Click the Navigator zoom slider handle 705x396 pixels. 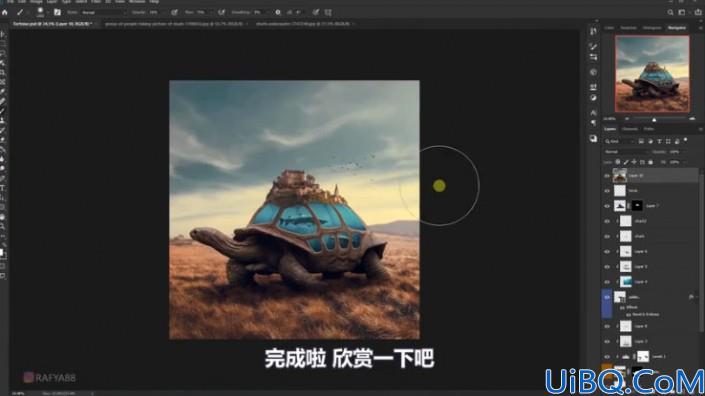point(654,120)
